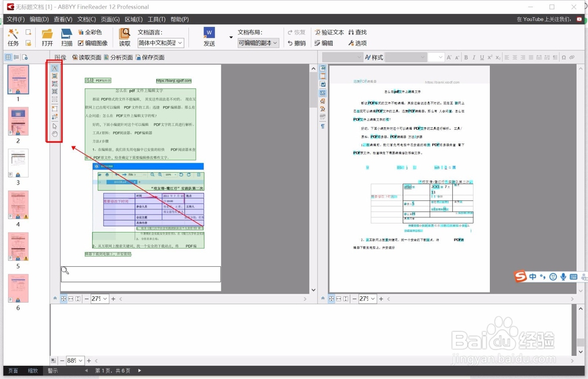The height and width of the screenshot is (379, 588).
Task: Click 保存页面 (Save Page)
Action: click(150, 58)
